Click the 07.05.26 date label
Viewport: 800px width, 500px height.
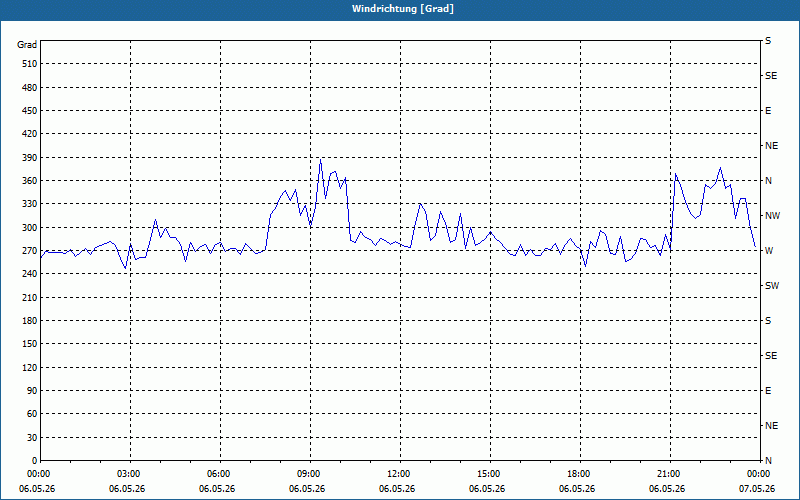point(757,488)
